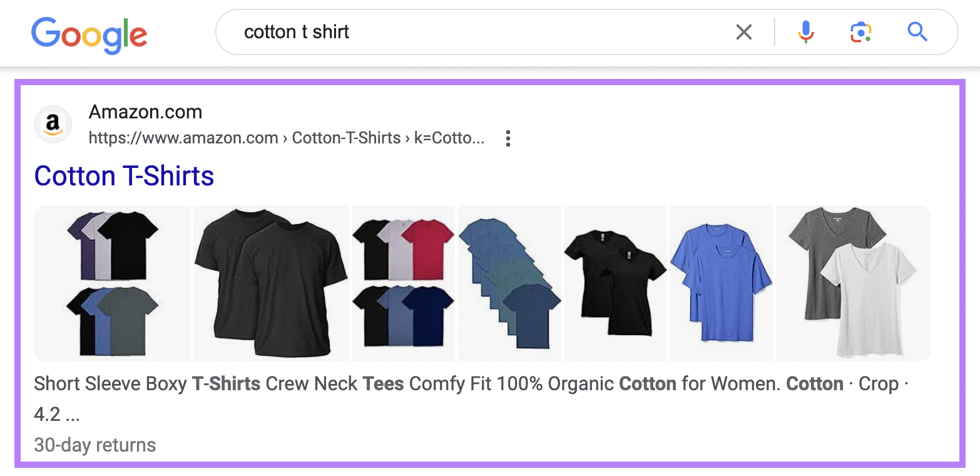Select the thumbnail of fanned blue v-neck shirts

pyautogui.click(x=509, y=283)
